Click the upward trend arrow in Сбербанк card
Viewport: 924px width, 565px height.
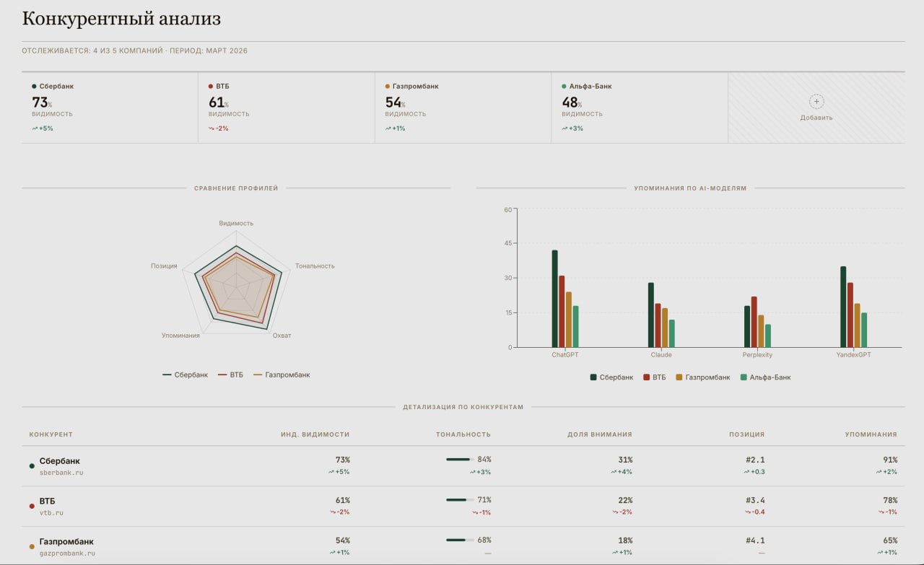[35, 128]
